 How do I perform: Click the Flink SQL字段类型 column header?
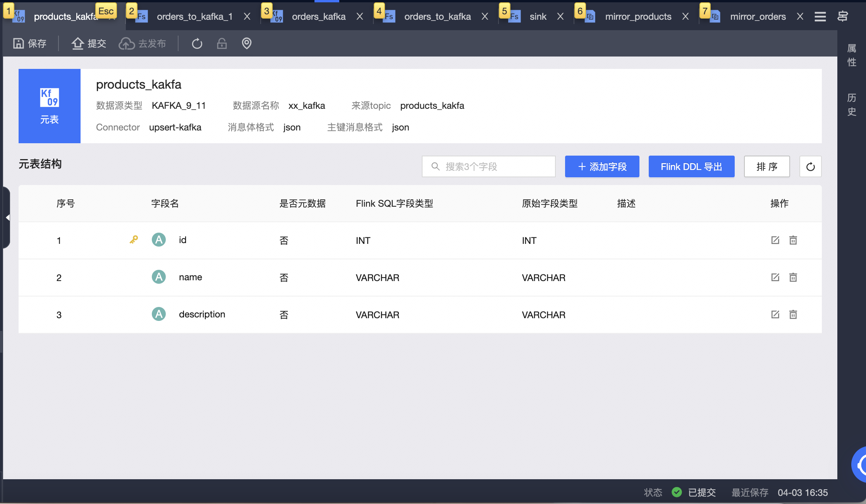pyautogui.click(x=394, y=203)
